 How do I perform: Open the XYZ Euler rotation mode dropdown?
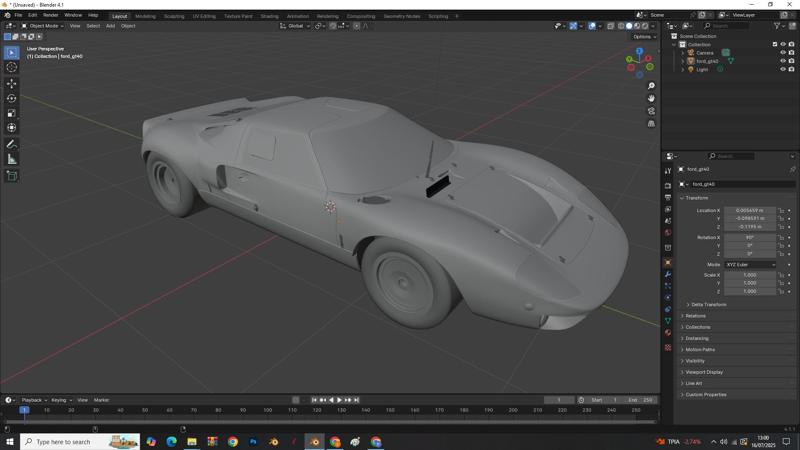749,264
